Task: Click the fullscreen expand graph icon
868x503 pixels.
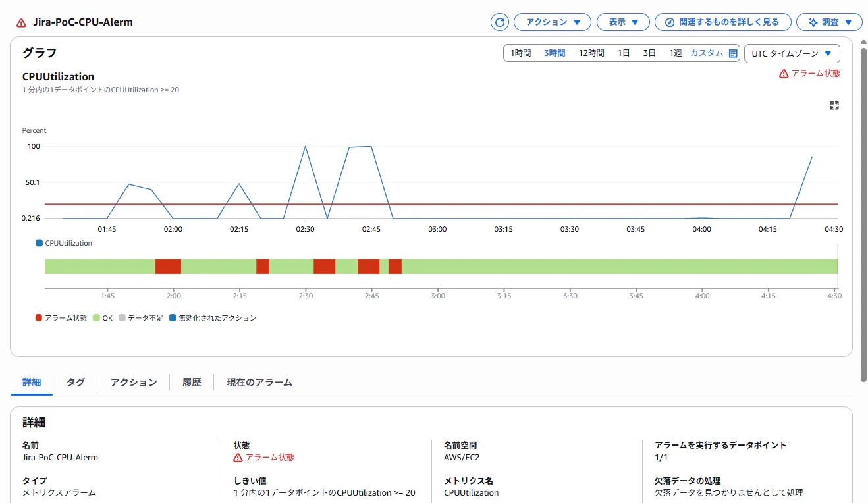Action: point(834,105)
